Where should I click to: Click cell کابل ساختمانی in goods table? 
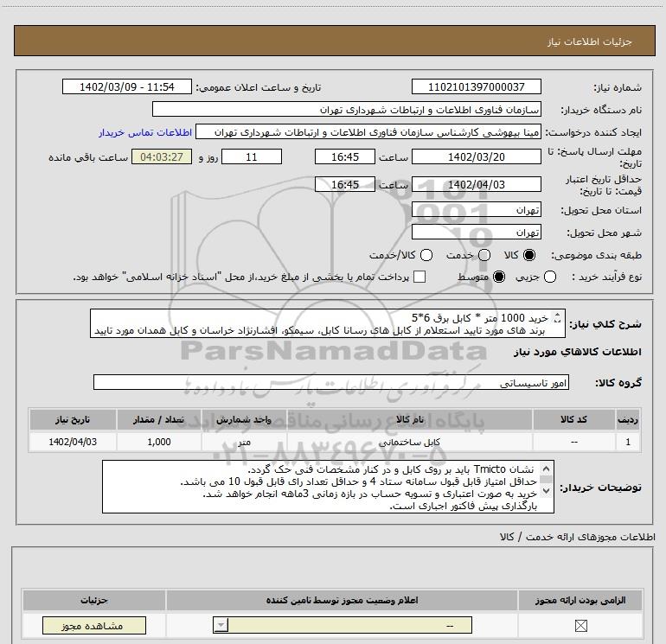pos(409,442)
